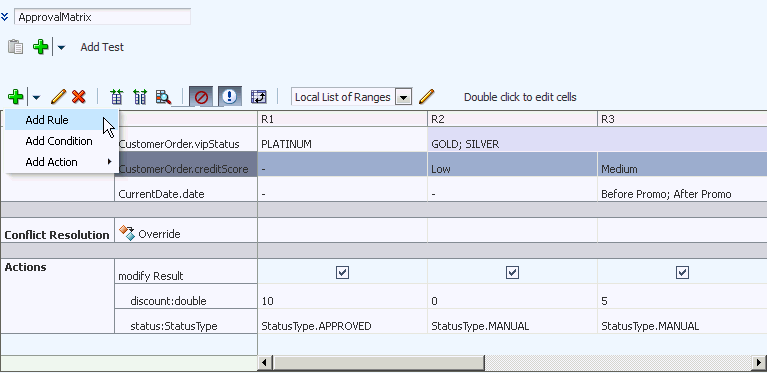This screenshot has width=767, height=373.
Task: Click the Override conflict resolution icon
Action: 127,233
